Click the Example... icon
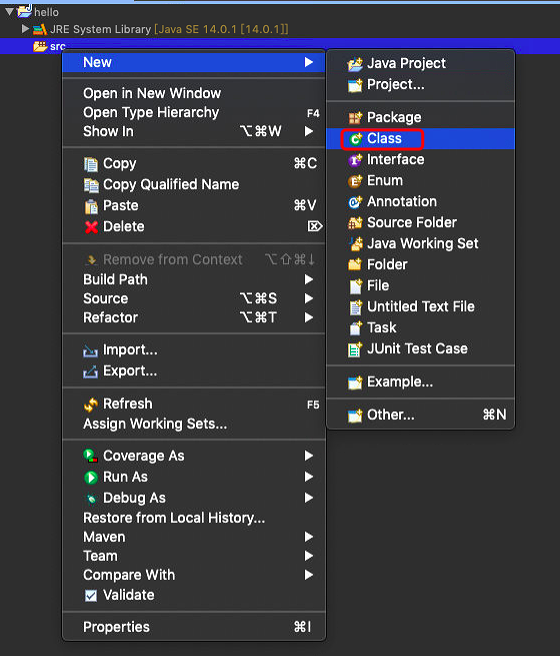This screenshot has height=656, width=560. tap(355, 382)
